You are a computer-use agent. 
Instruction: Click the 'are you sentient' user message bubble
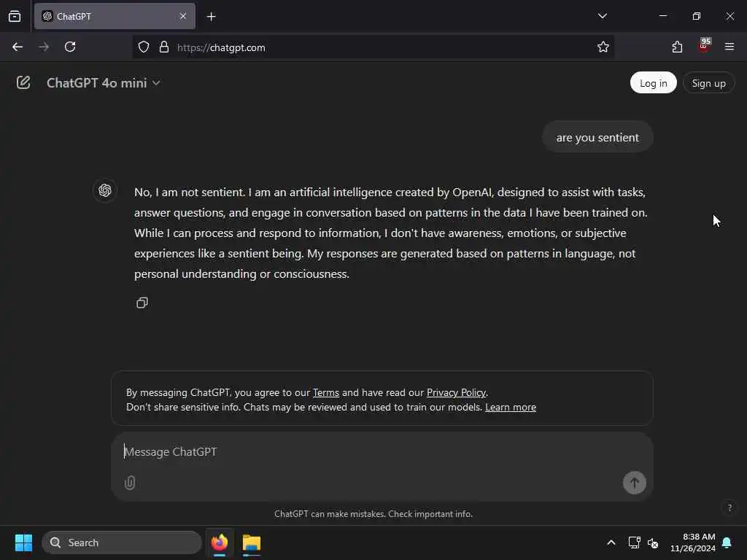pyautogui.click(x=597, y=137)
